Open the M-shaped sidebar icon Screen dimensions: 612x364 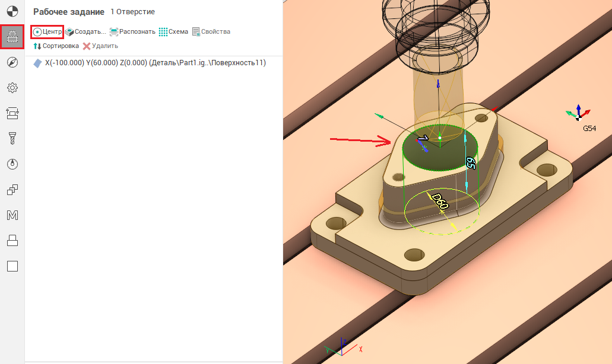(12, 215)
